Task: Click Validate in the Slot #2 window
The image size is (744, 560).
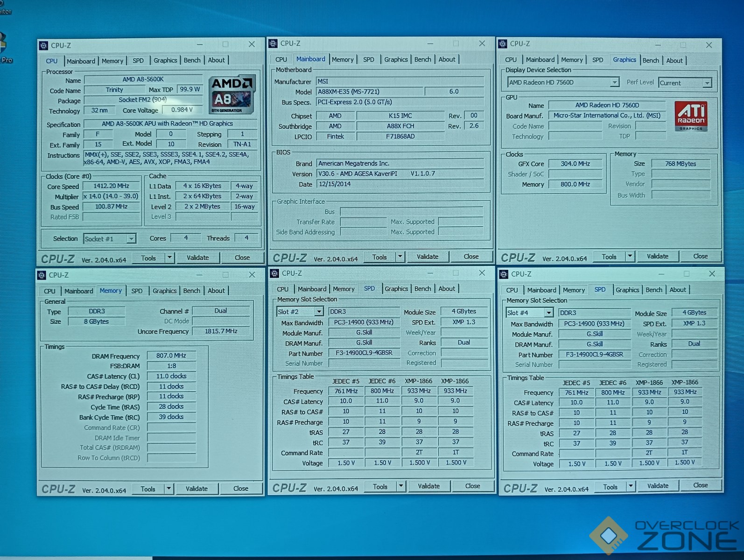Action: pos(429,486)
